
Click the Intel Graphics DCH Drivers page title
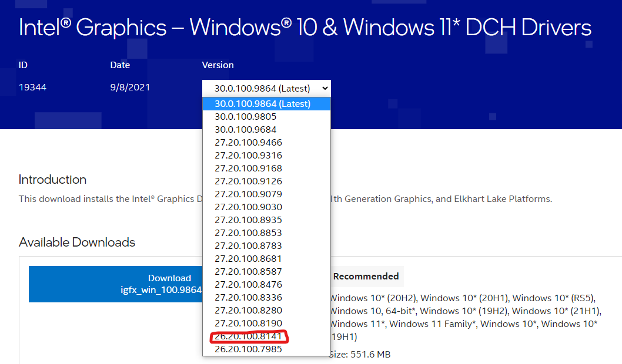pos(305,28)
